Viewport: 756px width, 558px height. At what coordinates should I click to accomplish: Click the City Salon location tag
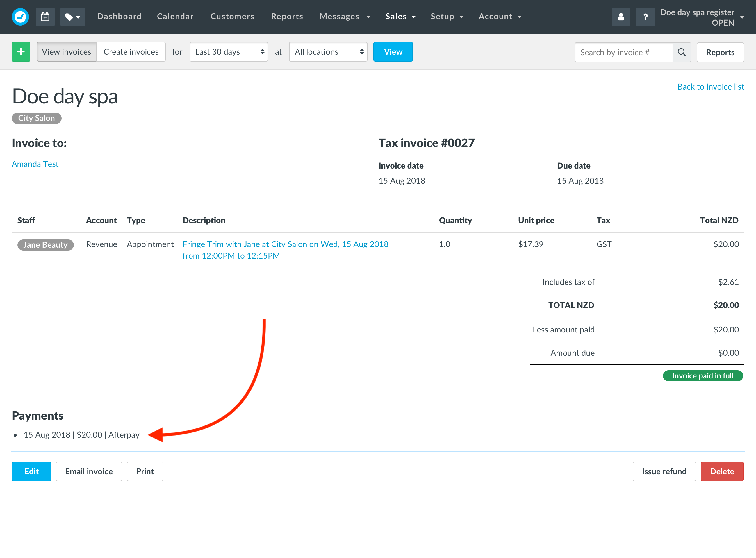(x=37, y=118)
